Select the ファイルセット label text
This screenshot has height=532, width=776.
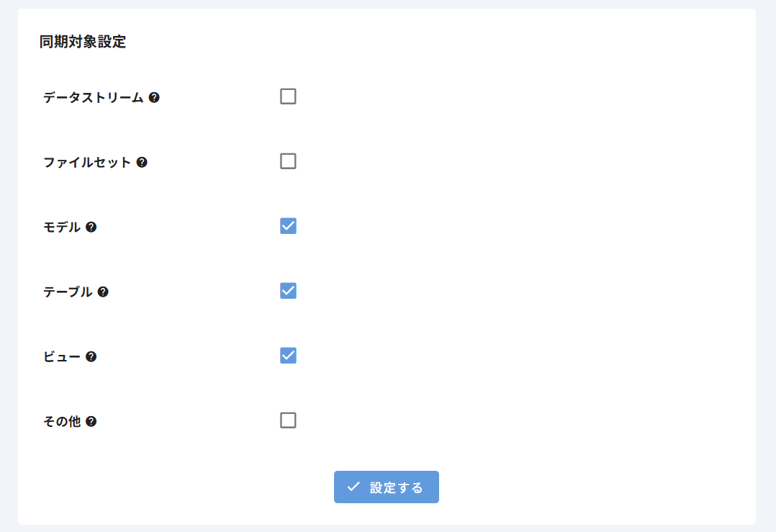coord(87,162)
